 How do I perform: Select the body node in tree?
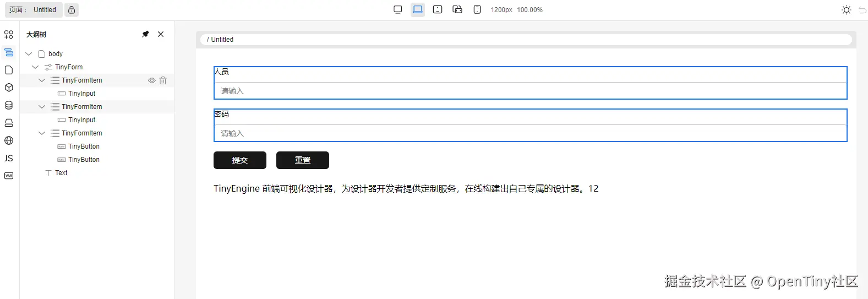coord(56,54)
